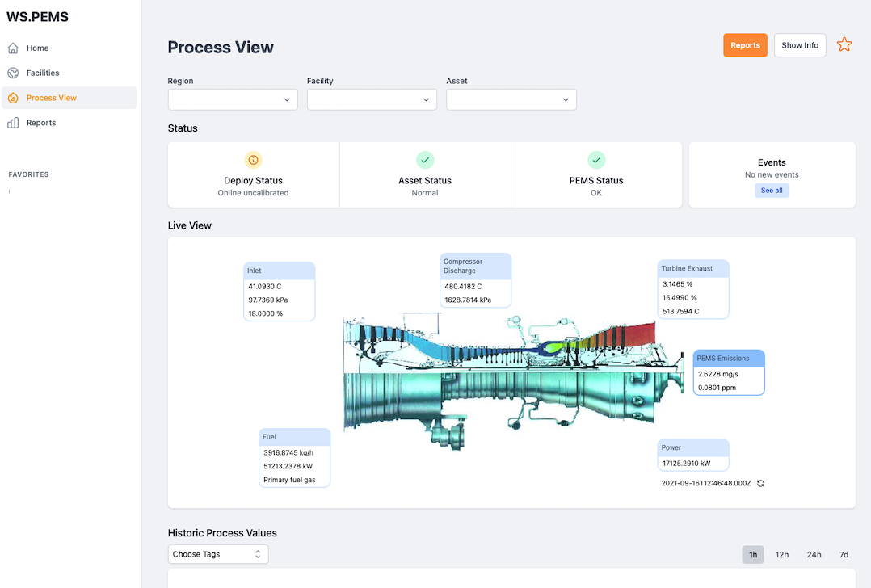Click the Process View flame icon
The image size is (871, 588).
(13, 99)
